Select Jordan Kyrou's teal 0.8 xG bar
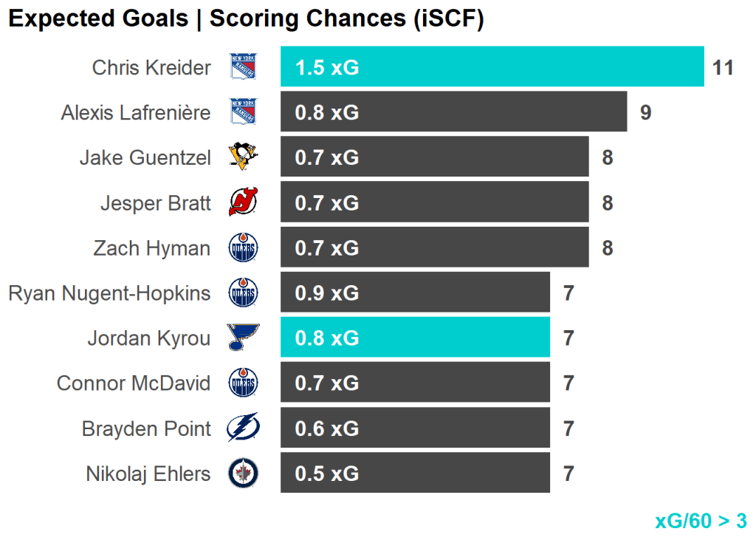This screenshot has height=540, width=756. click(415, 338)
